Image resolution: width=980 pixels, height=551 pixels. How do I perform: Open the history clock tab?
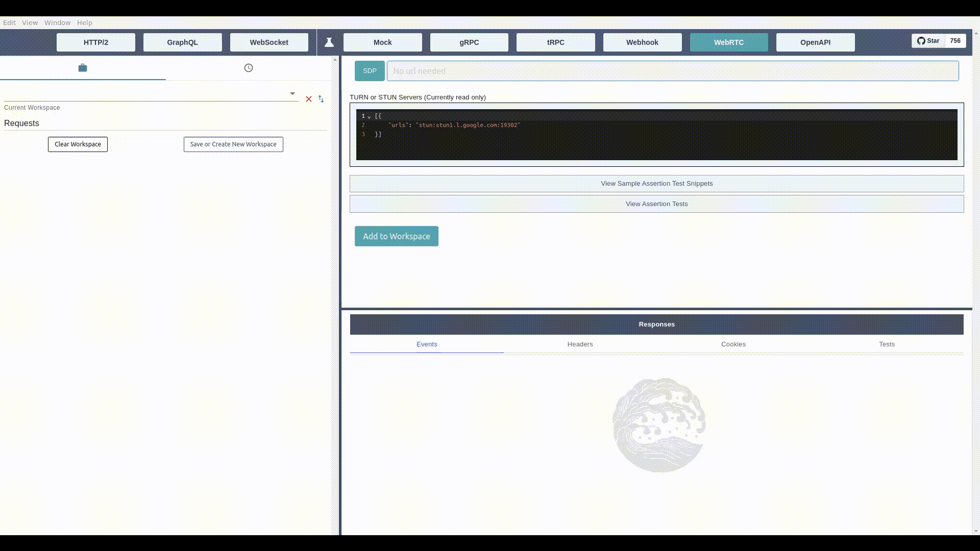coord(249,68)
